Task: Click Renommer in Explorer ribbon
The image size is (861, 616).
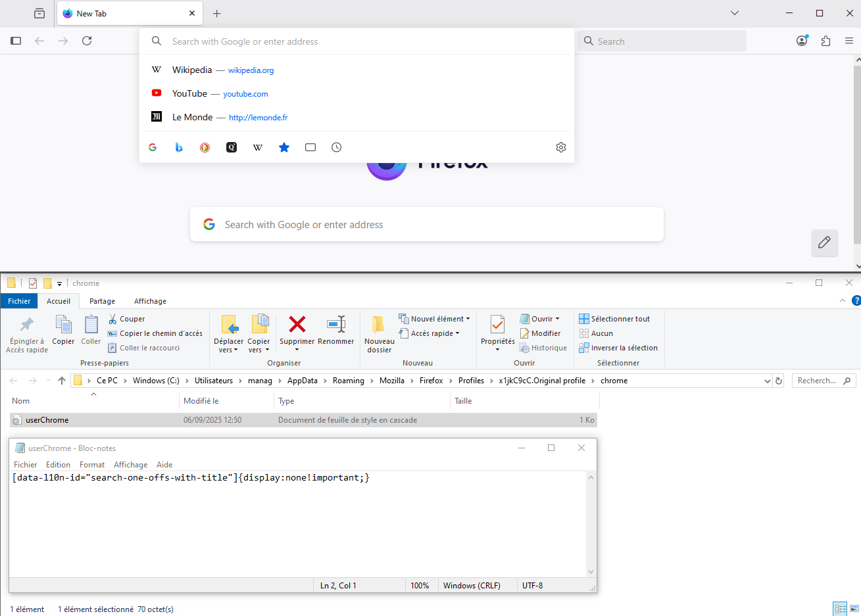Action: tap(336, 329)
